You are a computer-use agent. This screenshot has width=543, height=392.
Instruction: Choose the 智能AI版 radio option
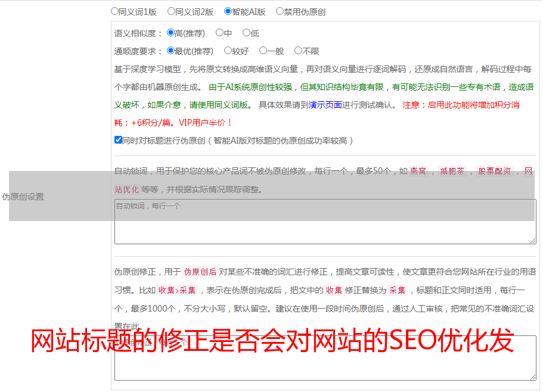(228, 11)
